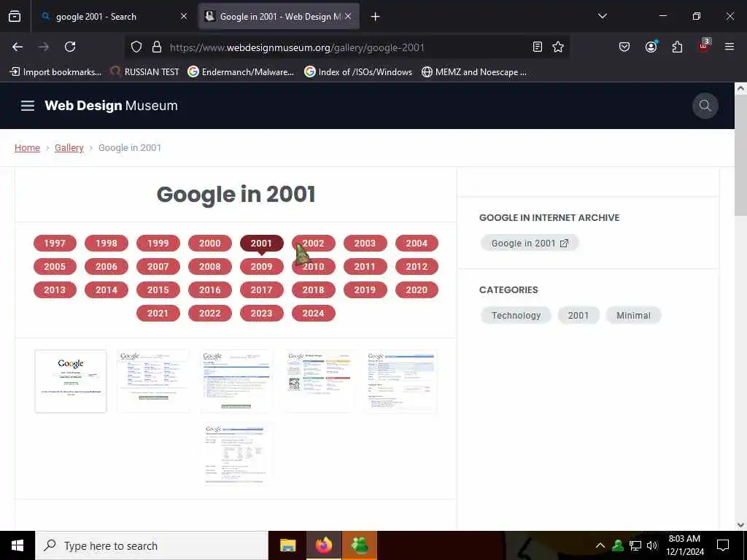
Task: Open the Extensions puzzle icon
Action: [x=677, y=47]
